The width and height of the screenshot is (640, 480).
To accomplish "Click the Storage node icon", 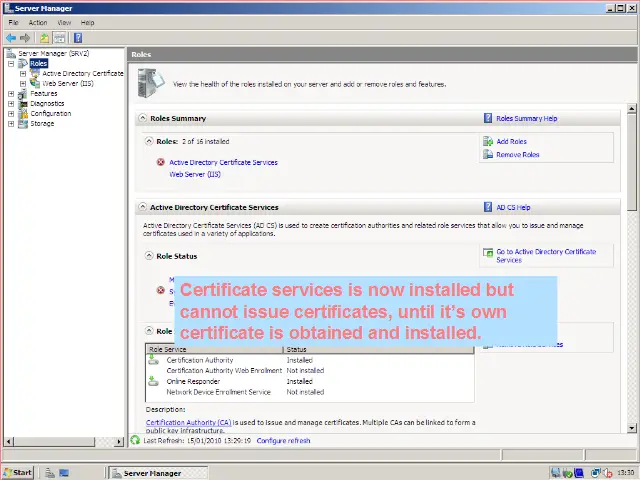I will [x=23, y=124].
